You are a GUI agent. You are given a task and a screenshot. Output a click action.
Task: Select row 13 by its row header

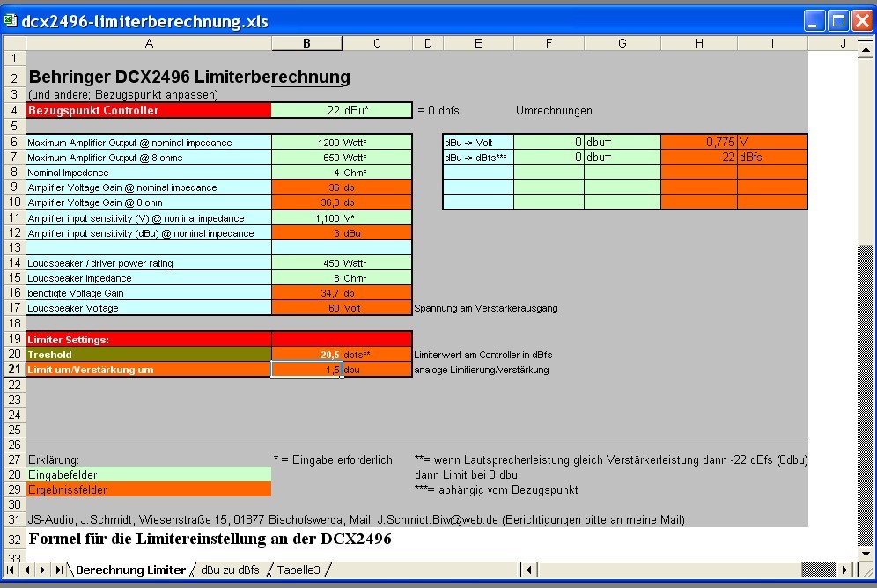15,247
